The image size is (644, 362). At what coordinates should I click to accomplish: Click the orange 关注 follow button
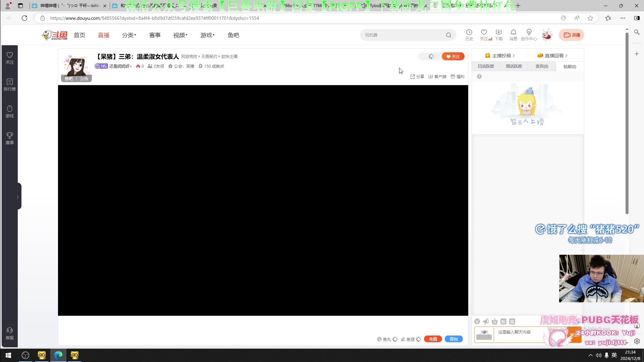point(453,56)
